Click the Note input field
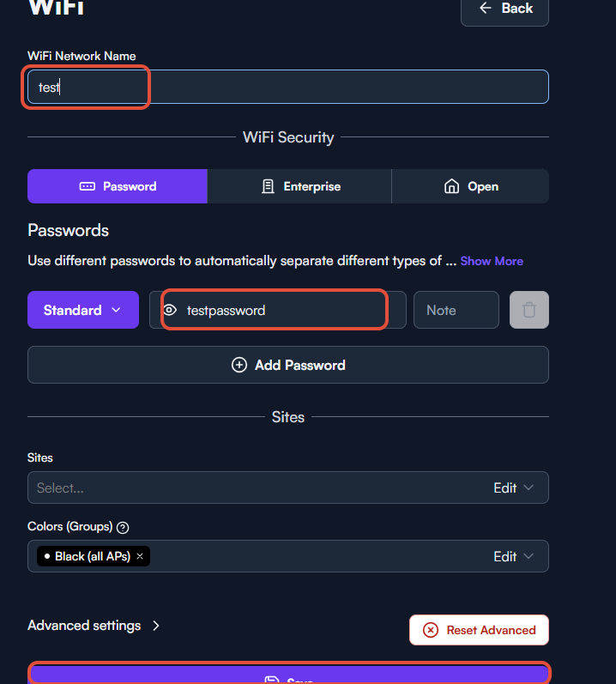Image resolution: width=616 pixels, height=684 pixels. [456, 310]
